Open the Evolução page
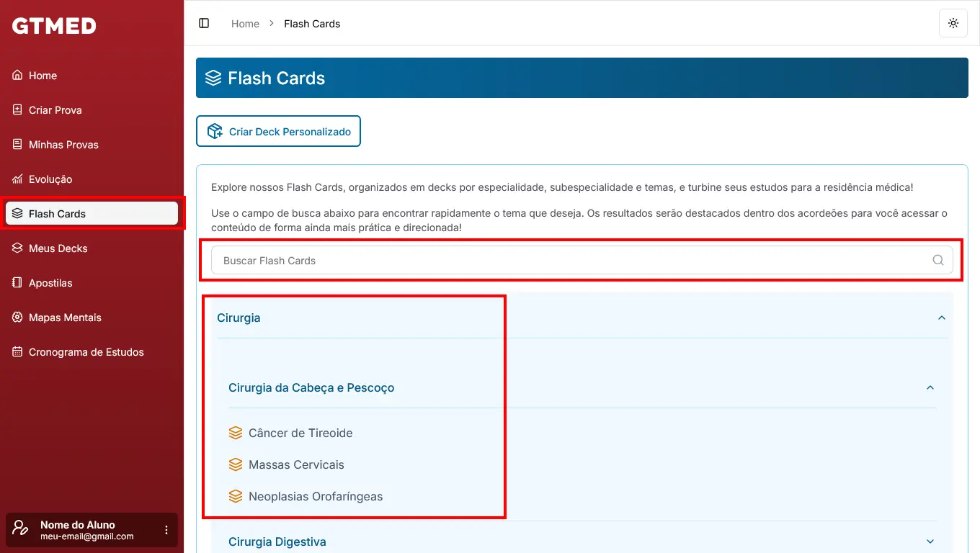Image resolution: width=980 pixels, height=553 pixels. tap(50, 179)
